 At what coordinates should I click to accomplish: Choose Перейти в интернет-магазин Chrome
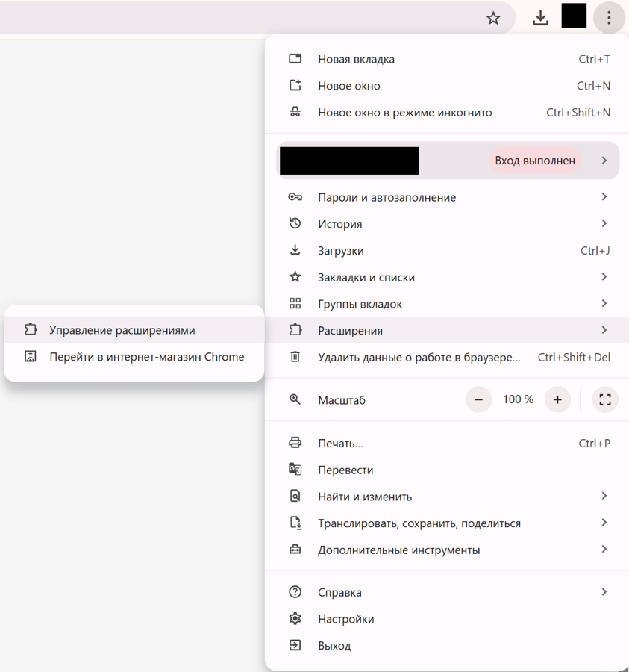click(134, 357)
